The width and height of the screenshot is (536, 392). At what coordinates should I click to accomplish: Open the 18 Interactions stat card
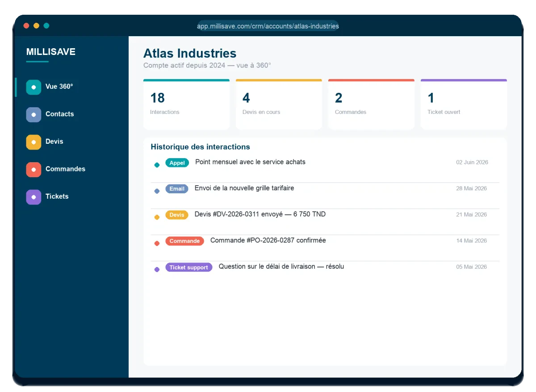[186, 104]
